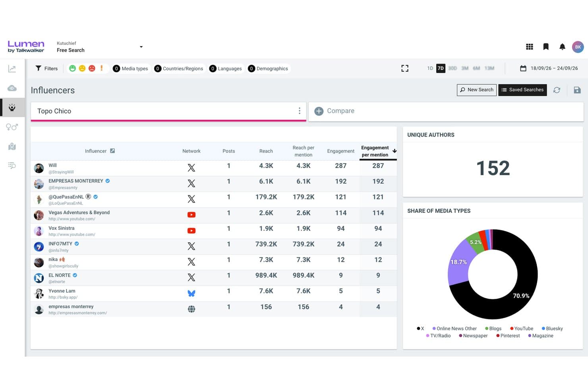Viewport: 588px width, 392px height.
Task: Toggle negative sentiment red face filter
Action: coord(92,68)
